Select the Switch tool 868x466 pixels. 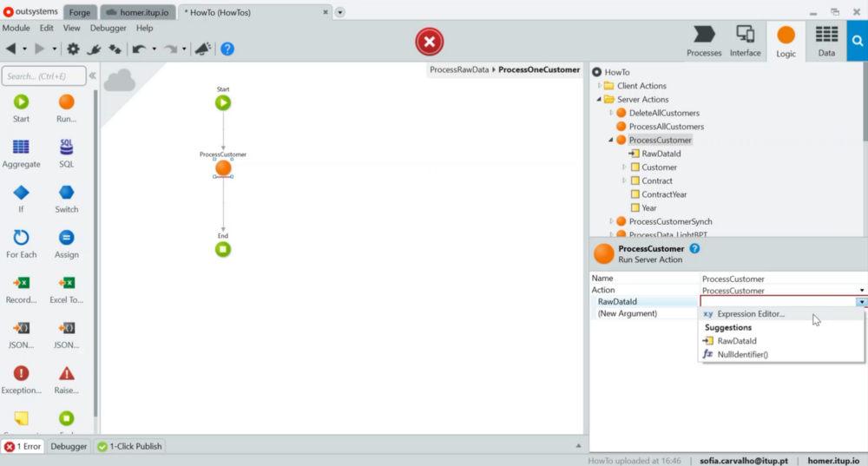pos(67,200)
